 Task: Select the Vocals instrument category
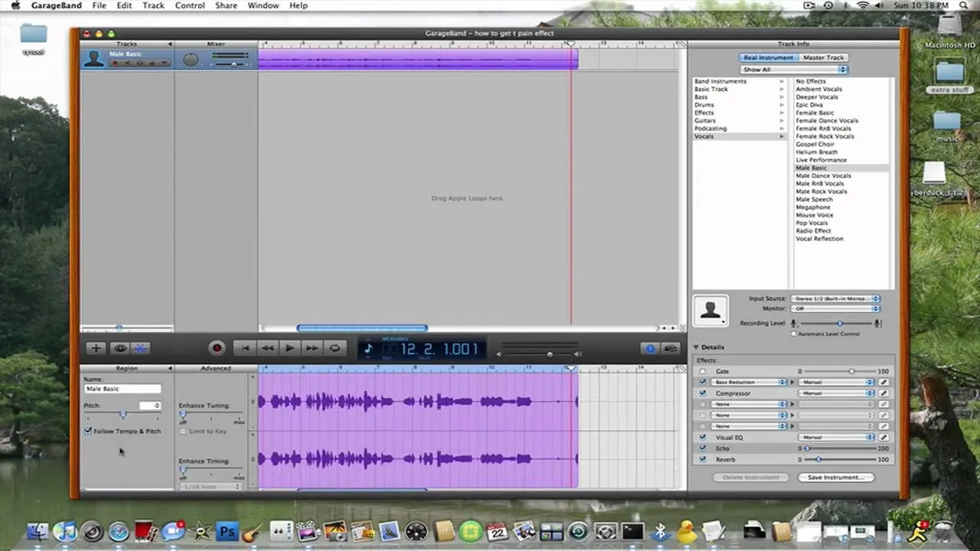tap(740, 136)
